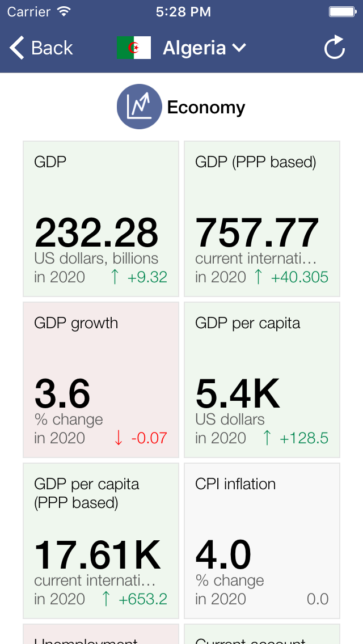Image resolution: width=363 pixels, height=644 pixels.
Task: Tap the Algeria flag icon
Action: pyautogui.click(x=134, y=48)
